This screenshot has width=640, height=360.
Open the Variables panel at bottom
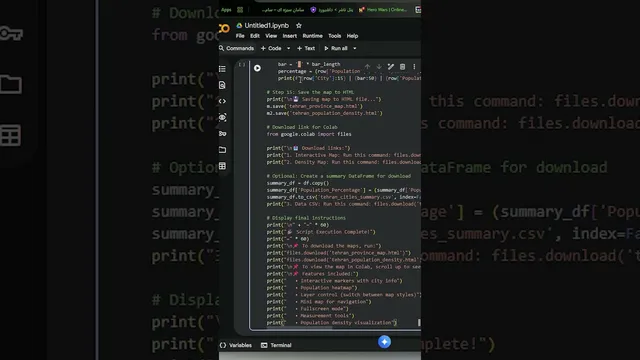point(236,345)
